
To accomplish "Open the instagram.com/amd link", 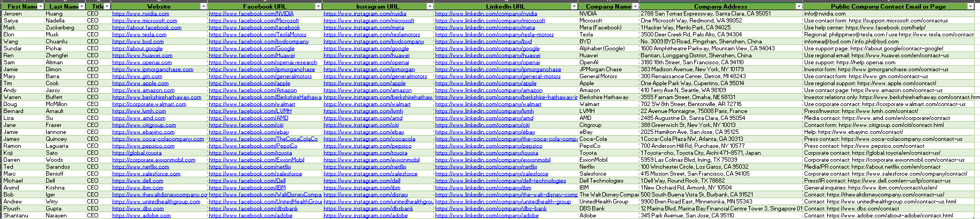I will tap(363, 118).
